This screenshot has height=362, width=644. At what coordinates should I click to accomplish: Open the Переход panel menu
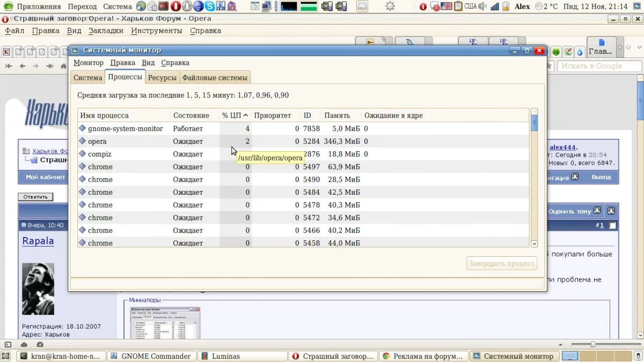83,6
